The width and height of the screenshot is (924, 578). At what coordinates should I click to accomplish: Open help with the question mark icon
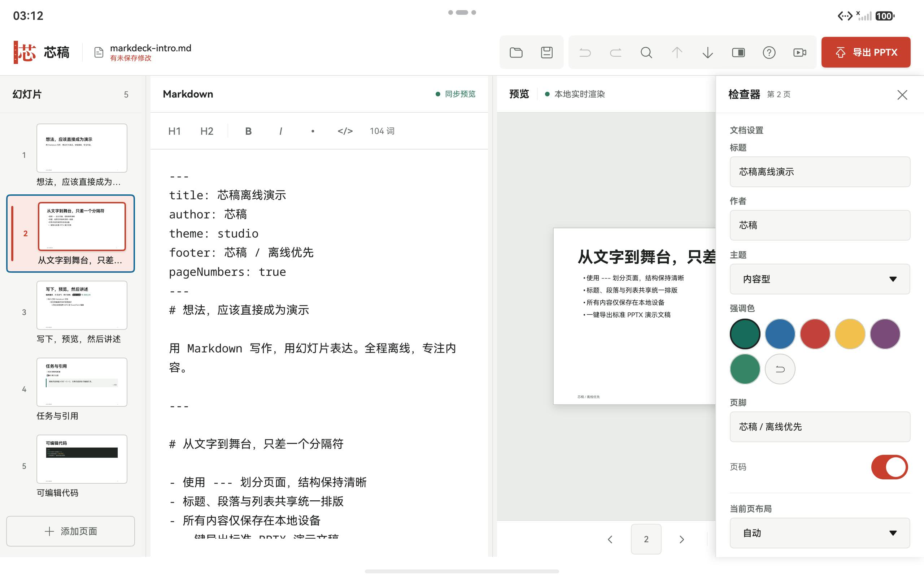pyautogui.click(x=769, y=52)
